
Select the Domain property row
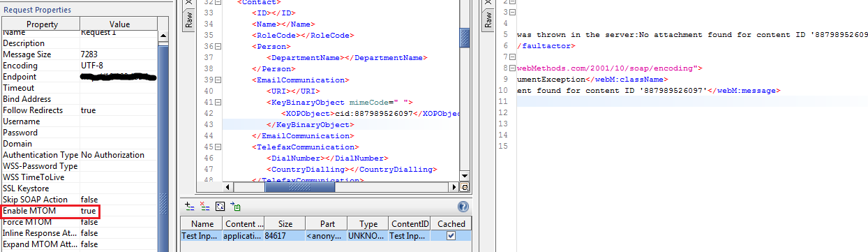tap(80, 144)
